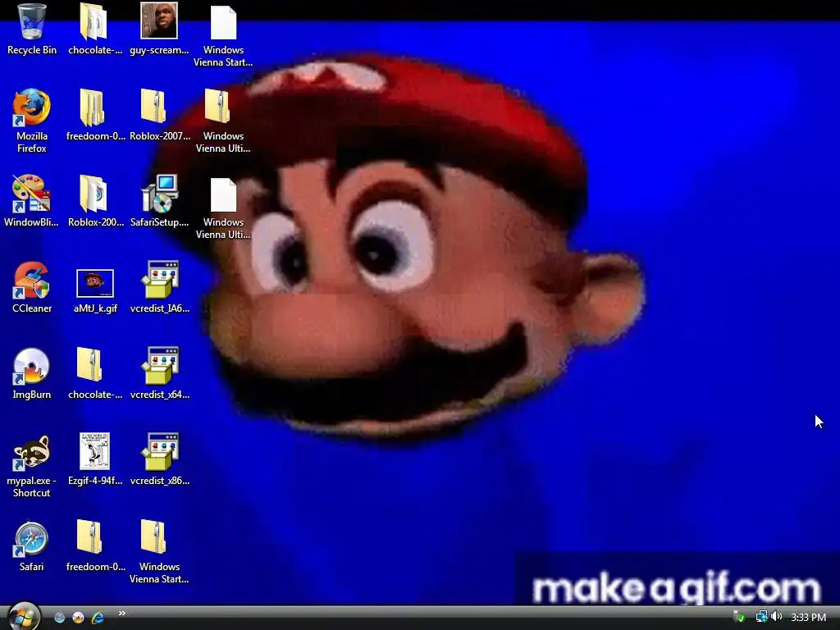Launch Internet Explorer from Quick Launch

[x=98, y=618]
